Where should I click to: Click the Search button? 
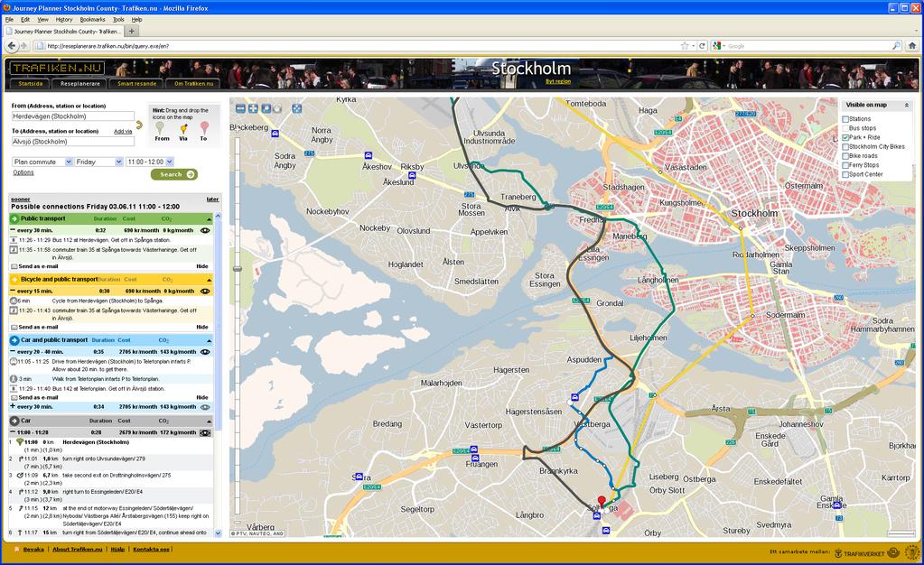click(x=174, y=174)
